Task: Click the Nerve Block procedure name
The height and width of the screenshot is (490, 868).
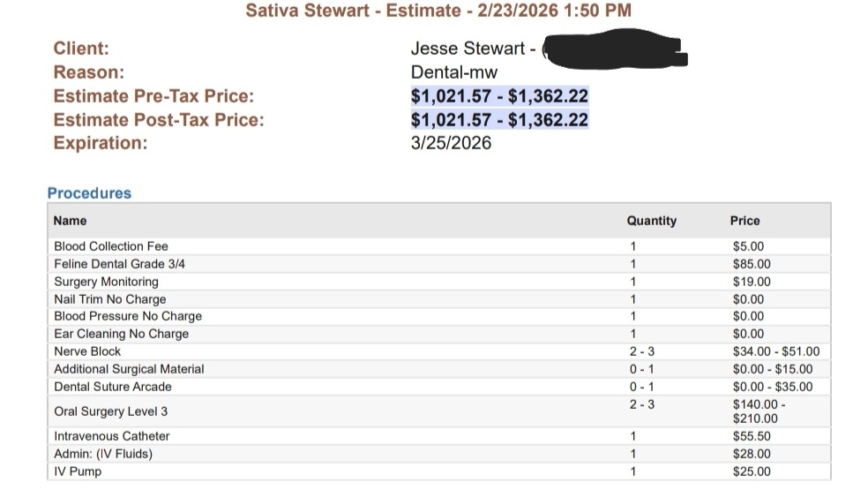Action: coord(87,351)
